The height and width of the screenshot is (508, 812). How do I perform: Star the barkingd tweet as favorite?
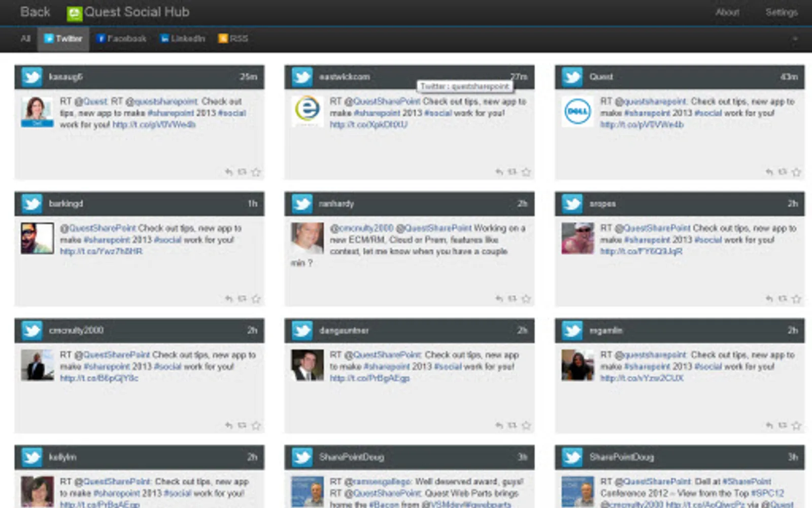(256, 299)
